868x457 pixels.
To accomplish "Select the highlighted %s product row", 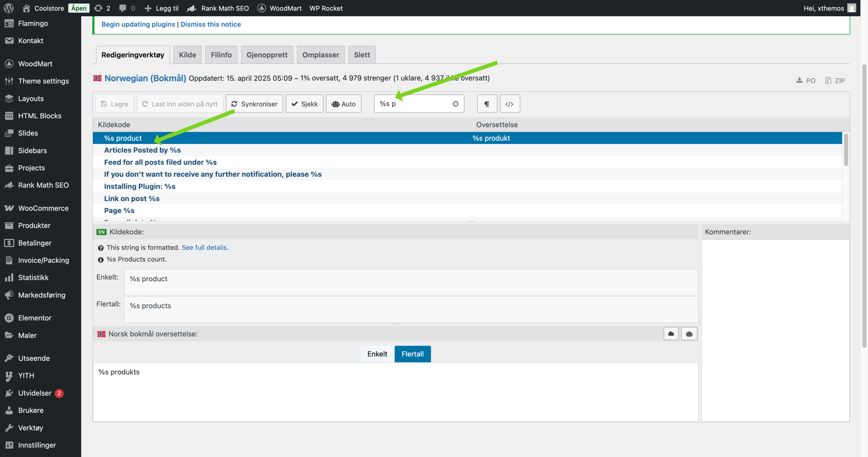I will (x=467, y=138).
